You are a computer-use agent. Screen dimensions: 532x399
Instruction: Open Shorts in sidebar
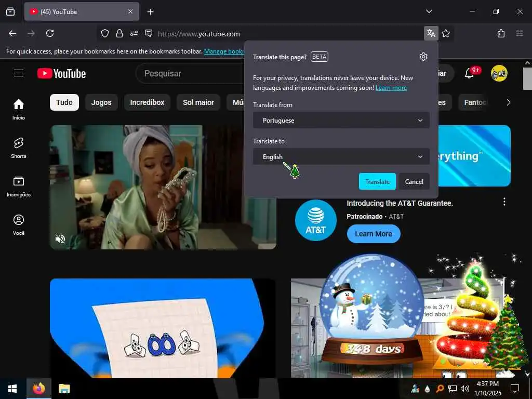pyautogui.click(x=19, y=148)
